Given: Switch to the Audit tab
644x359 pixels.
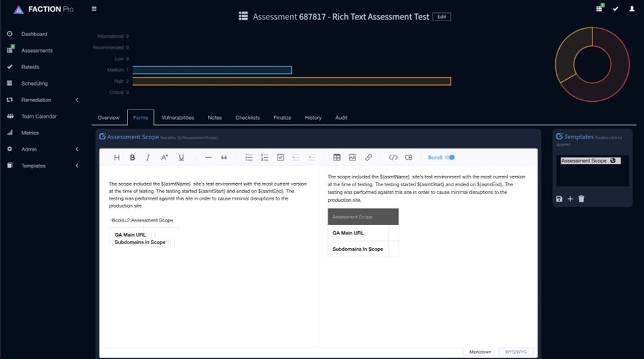Looking at the screenshot, I should point(341,117).
